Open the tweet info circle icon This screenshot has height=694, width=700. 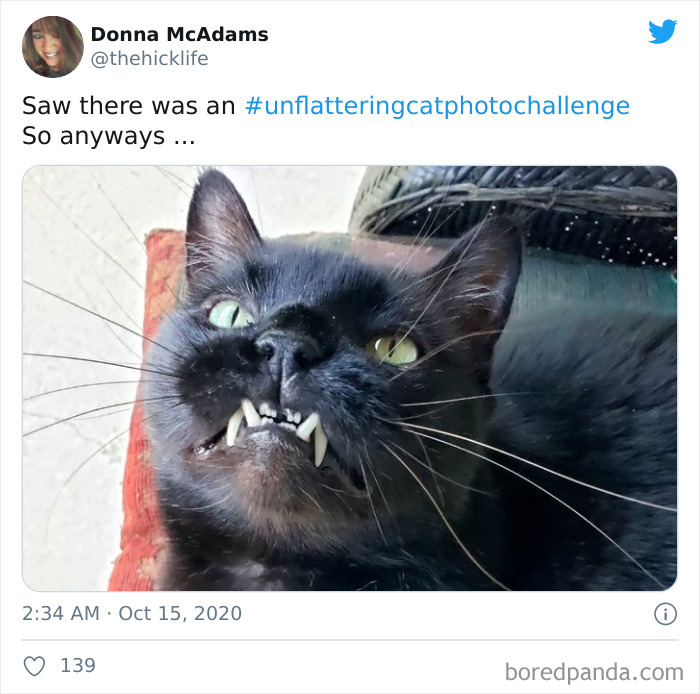[665, 614]
